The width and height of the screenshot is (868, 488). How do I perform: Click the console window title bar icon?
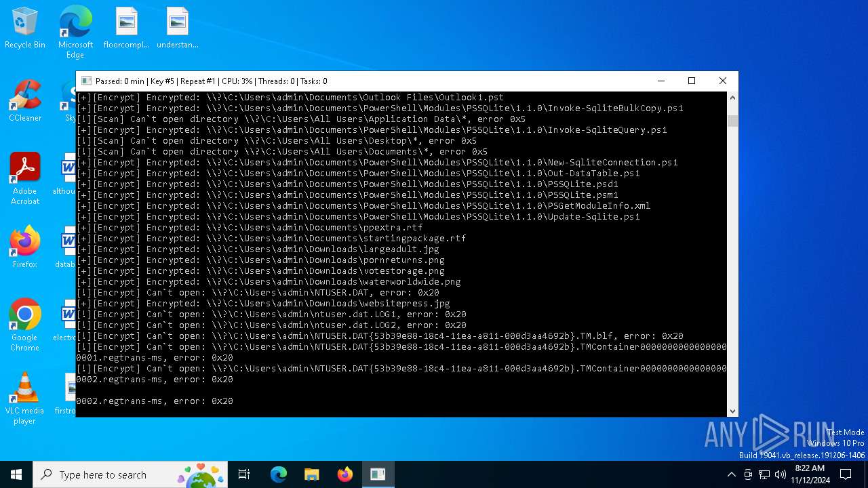coord(85,81)
